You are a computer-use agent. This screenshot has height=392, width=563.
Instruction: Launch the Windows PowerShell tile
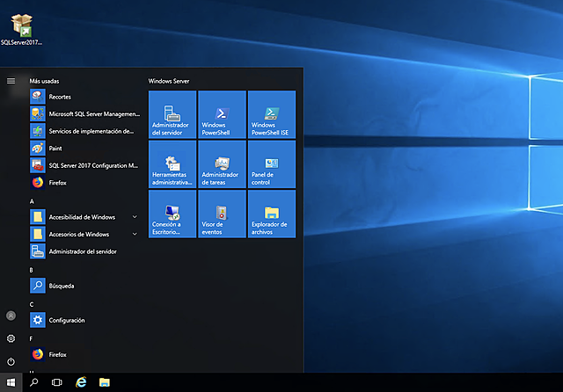click(x=223, y=114)
